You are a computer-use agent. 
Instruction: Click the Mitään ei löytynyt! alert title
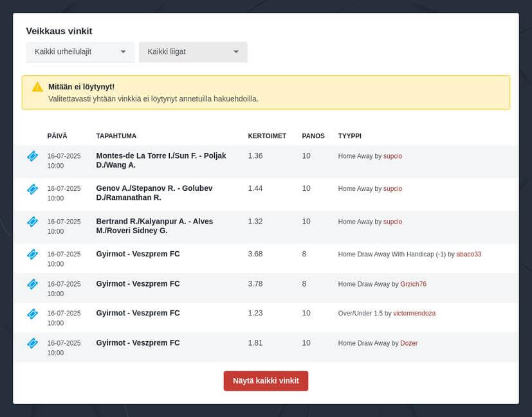tap(81, 87)
